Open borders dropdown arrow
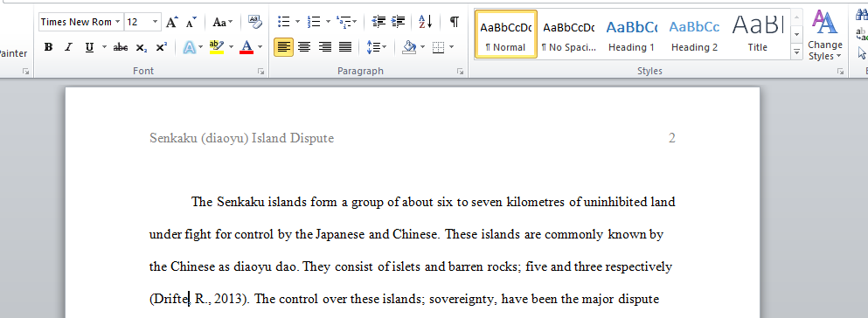 coord(452,47)
